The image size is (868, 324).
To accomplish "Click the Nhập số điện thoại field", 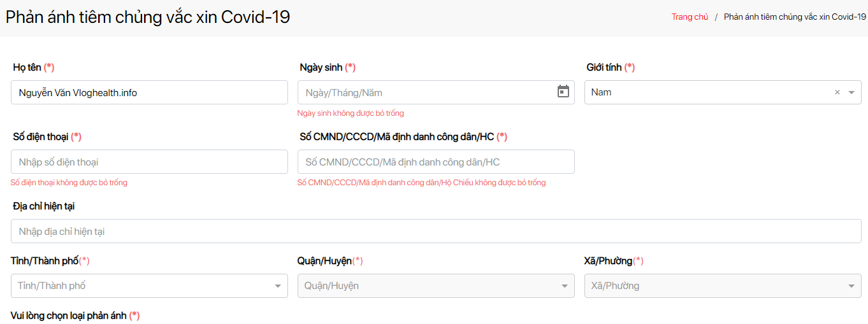I will point(149,162).
